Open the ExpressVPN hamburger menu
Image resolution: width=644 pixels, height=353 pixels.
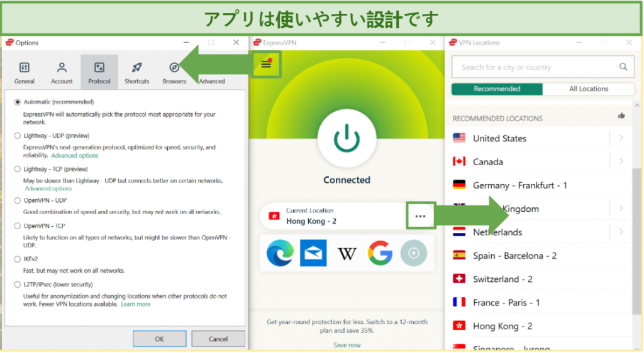click(x=266, y=64)
